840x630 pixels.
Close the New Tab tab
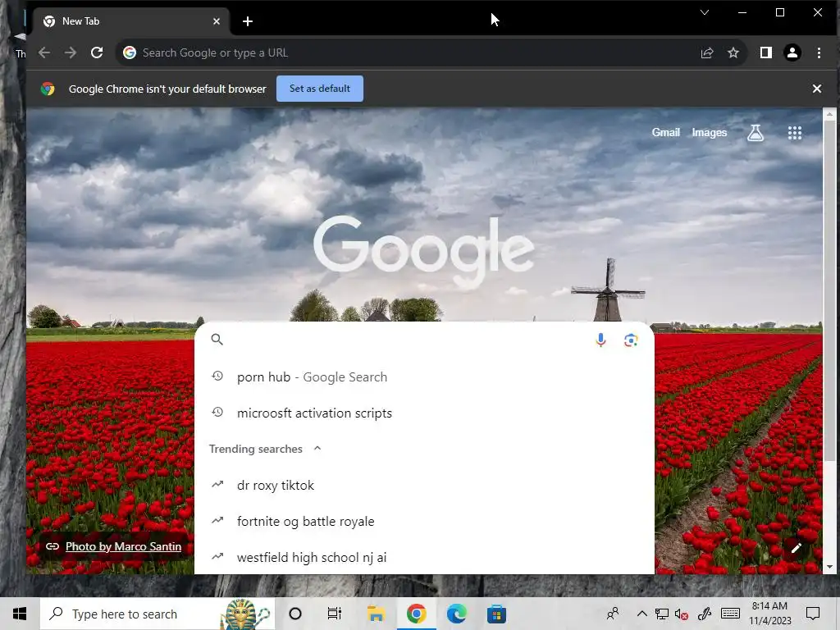[x=217, y=21]
